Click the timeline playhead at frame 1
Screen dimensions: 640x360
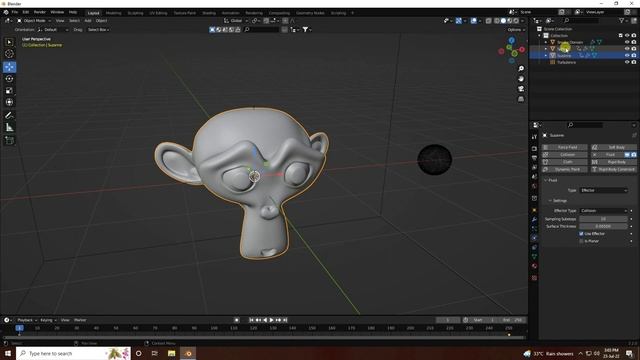click(x=19, y=328)
